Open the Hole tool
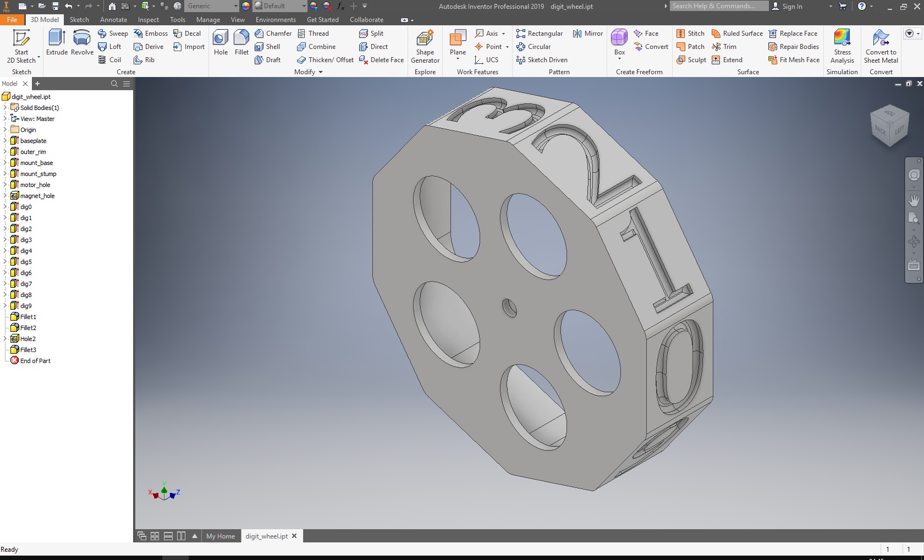This screenshot has height=560, width=924. 221,42
